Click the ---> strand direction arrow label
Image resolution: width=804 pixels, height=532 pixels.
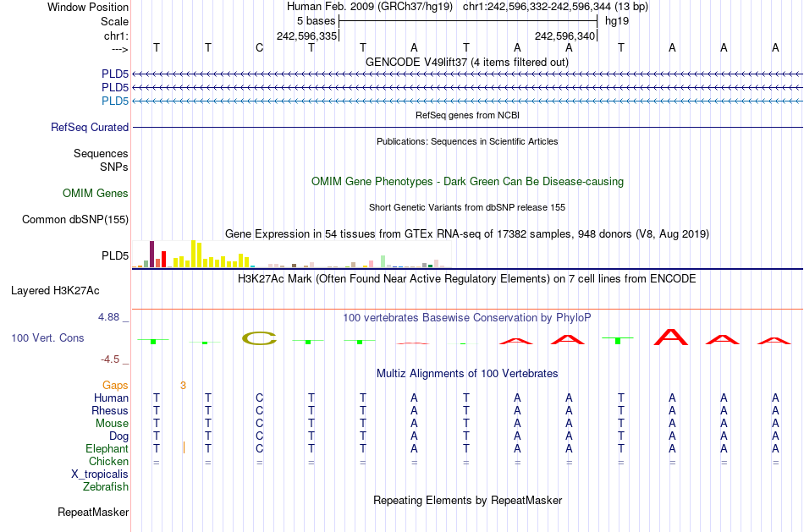click(x=119, y=49)
